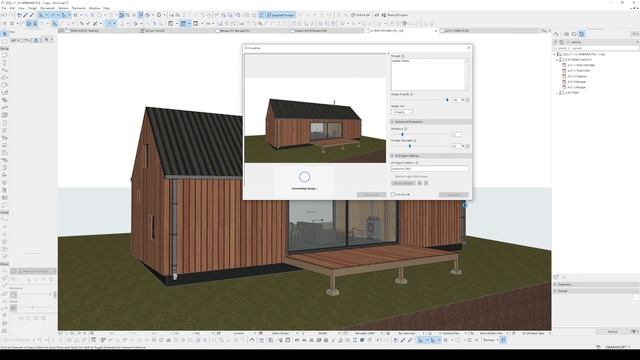Click the Generate button in AI Visualizer
Screen dimensions: 640x360
pyautogui.click(x=453, y=195)
